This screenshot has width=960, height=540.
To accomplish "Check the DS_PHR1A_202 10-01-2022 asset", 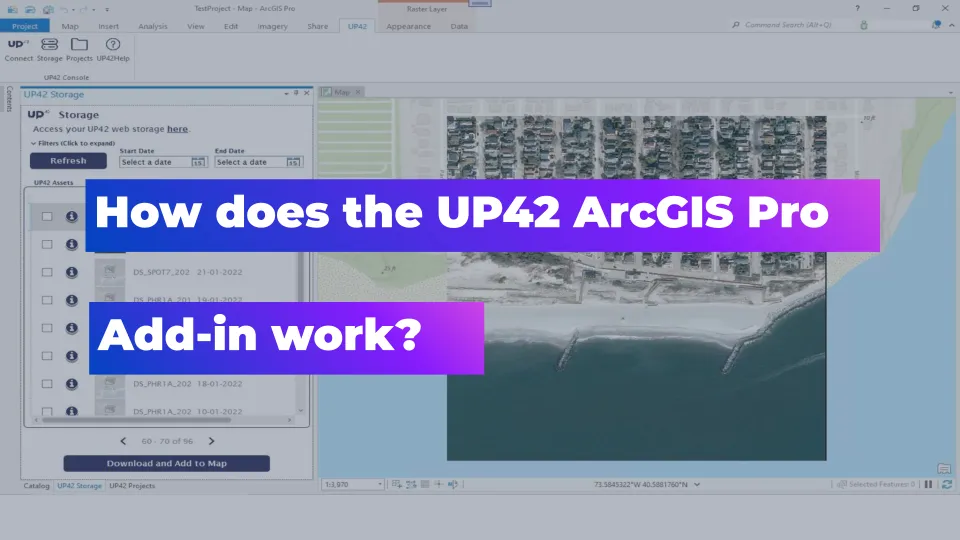I will coord(47,411).
